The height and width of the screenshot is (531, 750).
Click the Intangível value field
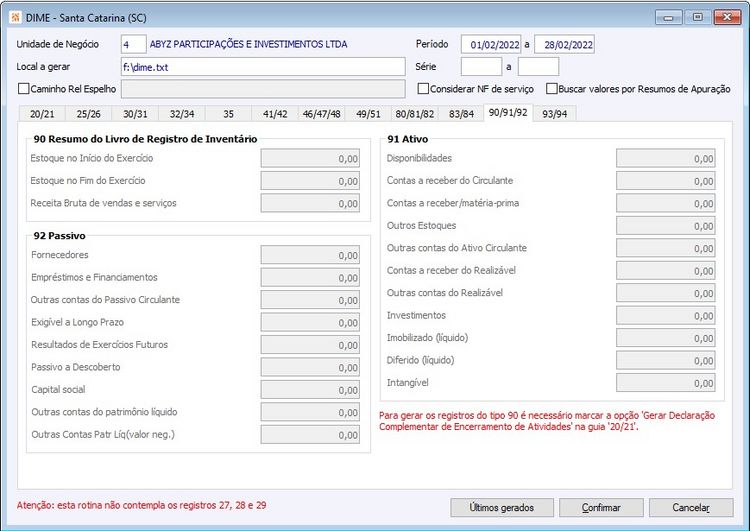pos(666,383)
